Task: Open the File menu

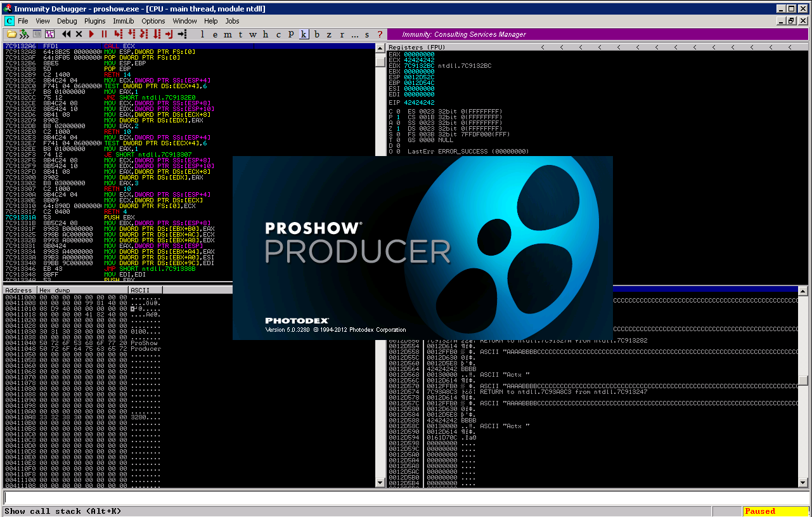Action: [x=23, y=21]
